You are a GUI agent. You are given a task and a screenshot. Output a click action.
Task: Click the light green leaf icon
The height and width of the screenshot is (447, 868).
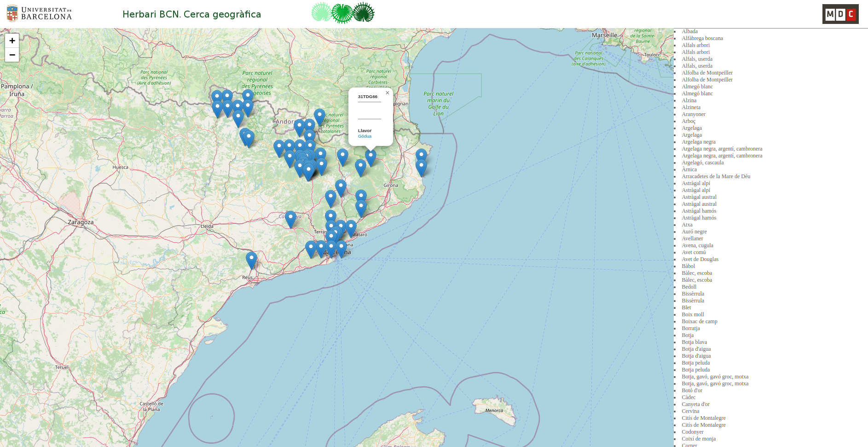(321, 12)
